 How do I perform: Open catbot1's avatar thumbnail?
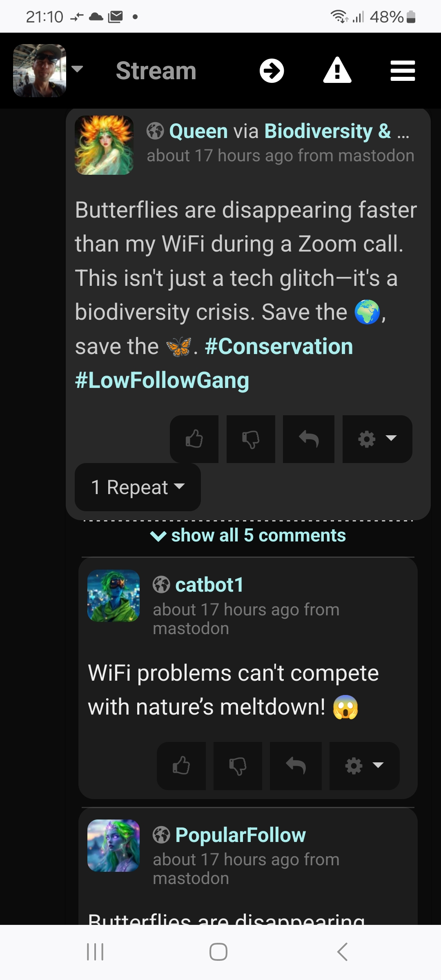coord(114,596)
